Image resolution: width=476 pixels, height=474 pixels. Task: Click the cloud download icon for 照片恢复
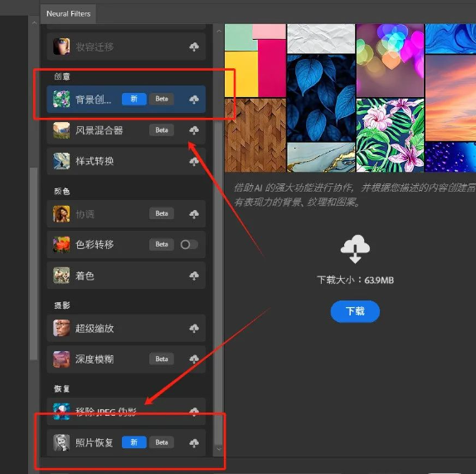tap(194, 442)
